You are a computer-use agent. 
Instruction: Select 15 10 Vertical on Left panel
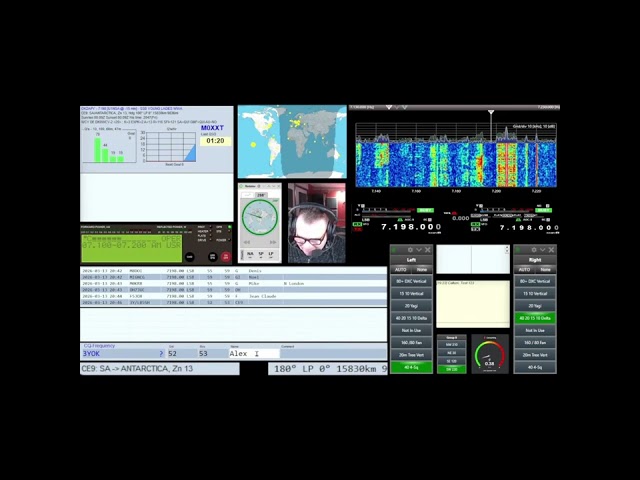click(x=411, y=293)
